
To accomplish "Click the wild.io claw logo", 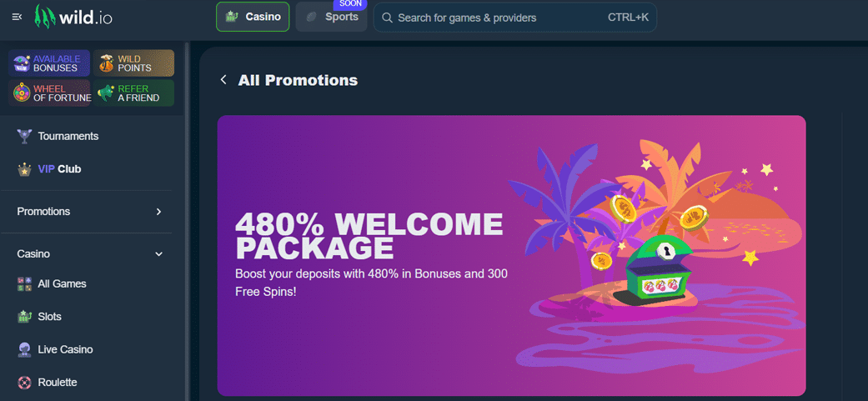I will click(x=45, y=18).
